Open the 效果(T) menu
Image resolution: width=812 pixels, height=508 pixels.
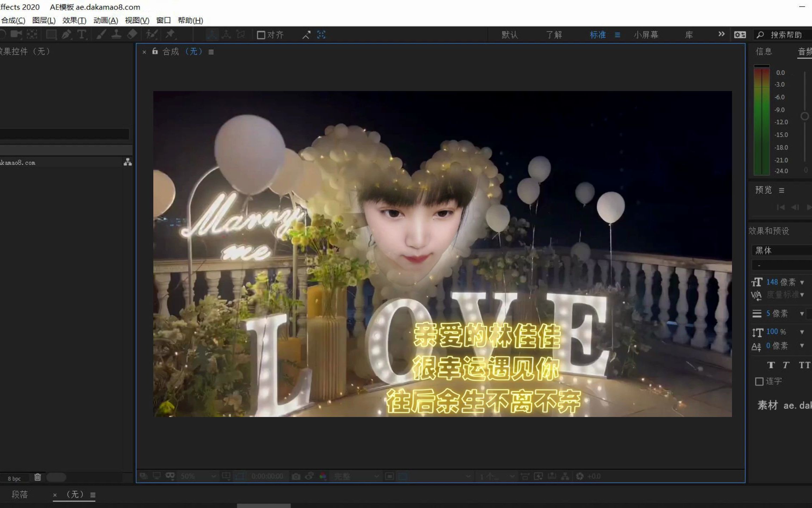click(x=74, y=20)
